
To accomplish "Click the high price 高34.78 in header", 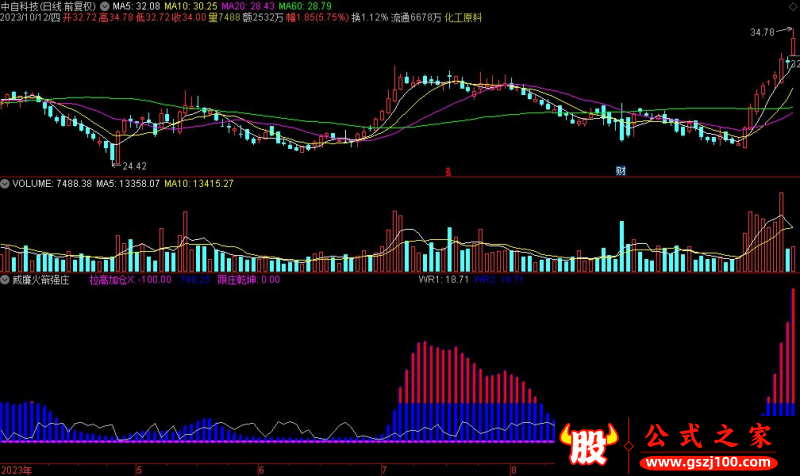I will 116,18.
